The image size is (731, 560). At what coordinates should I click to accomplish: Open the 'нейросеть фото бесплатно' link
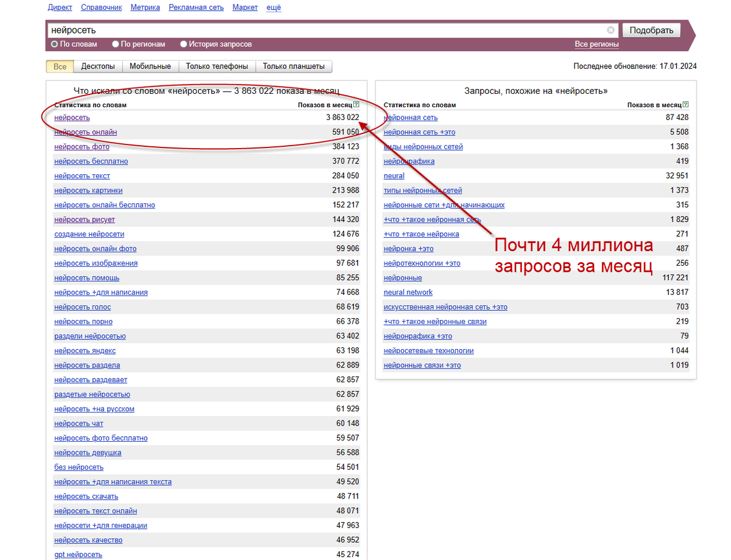click(x=101, y=438)
